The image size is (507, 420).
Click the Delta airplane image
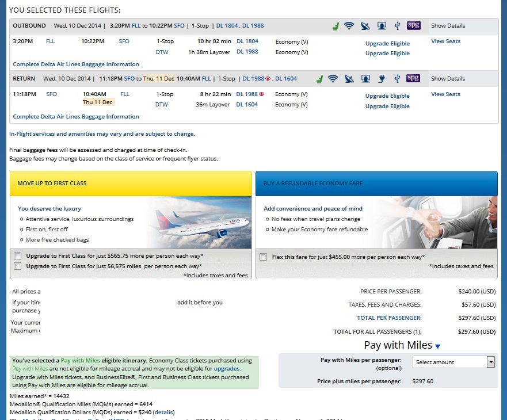pos(201,223)
